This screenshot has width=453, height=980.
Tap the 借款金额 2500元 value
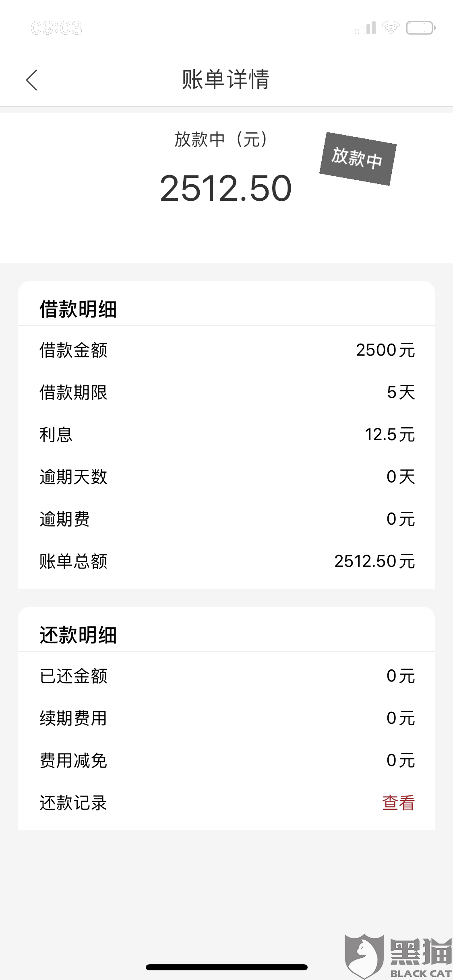pos(385,350)
